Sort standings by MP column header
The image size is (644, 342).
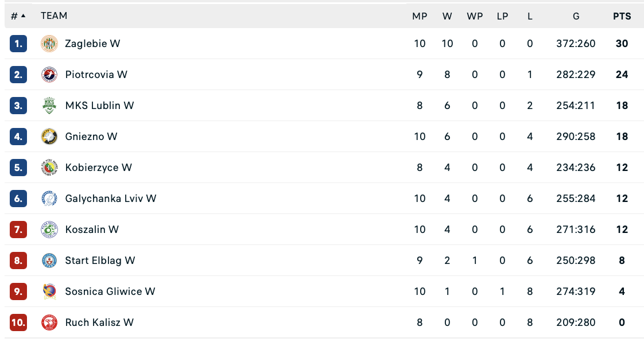point(420,16)
